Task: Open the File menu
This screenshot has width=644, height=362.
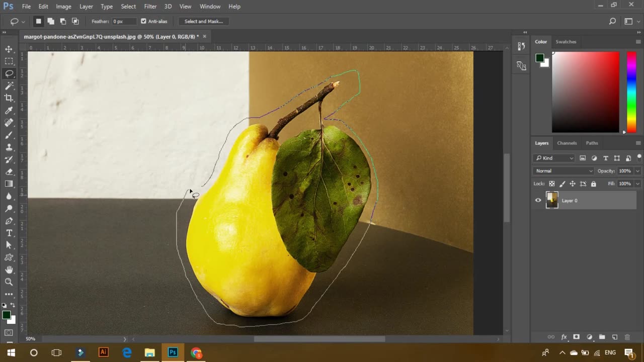Action: pos(26,6)
